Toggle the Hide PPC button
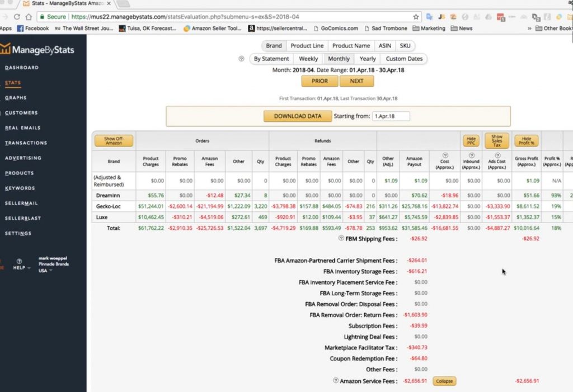Image resolution: width=573 pixels, height=392 pixels. (471, 141)
